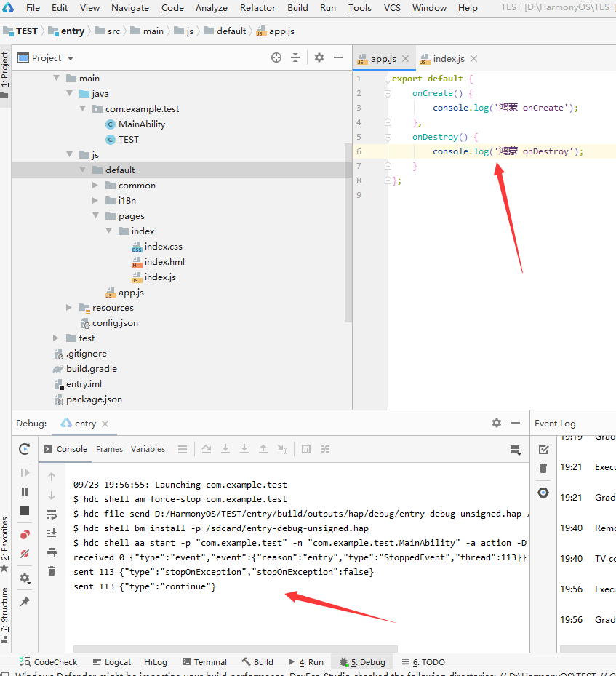Viewport: 616px width, 676px height.
Task: Collapse com.example.test package
Action: [83, 108]
